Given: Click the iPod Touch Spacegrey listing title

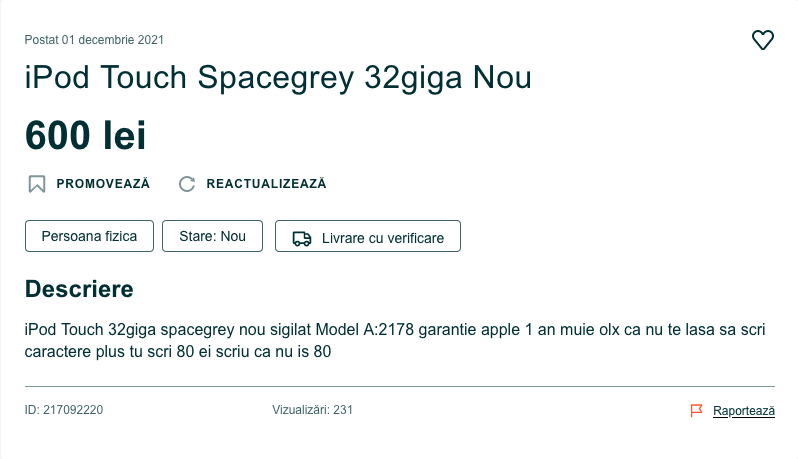Looking at the screenshot, I should (278, 78).
